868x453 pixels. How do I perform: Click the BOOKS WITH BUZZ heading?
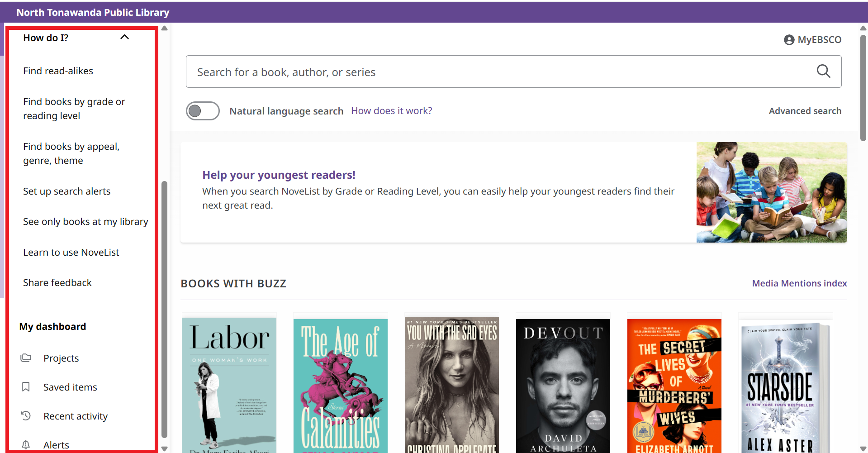click(x=233, y=284)
